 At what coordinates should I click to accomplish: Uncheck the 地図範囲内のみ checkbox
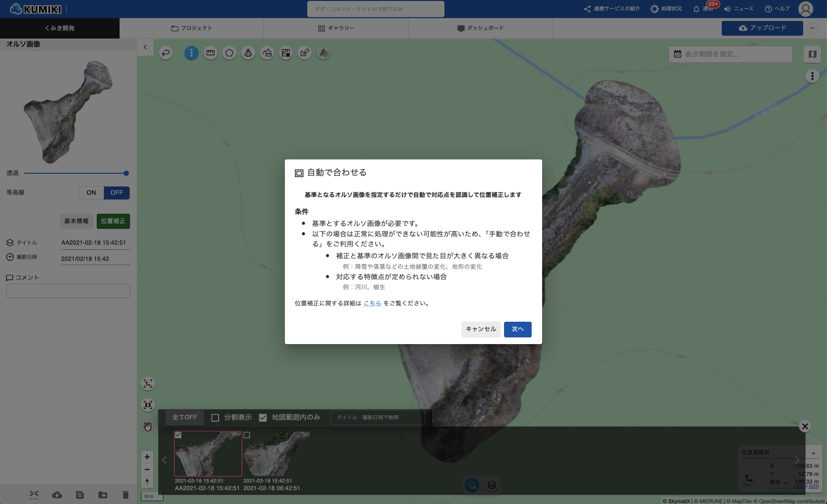pyautogui.click(x=262, y=417)
